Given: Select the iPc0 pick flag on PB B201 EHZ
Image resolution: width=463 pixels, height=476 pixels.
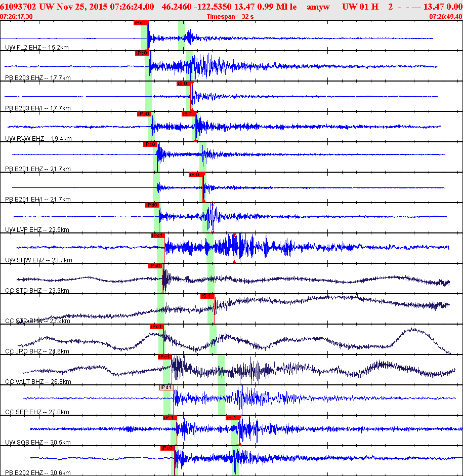Looking at the screenshot, I should click(x=150, y=144).
